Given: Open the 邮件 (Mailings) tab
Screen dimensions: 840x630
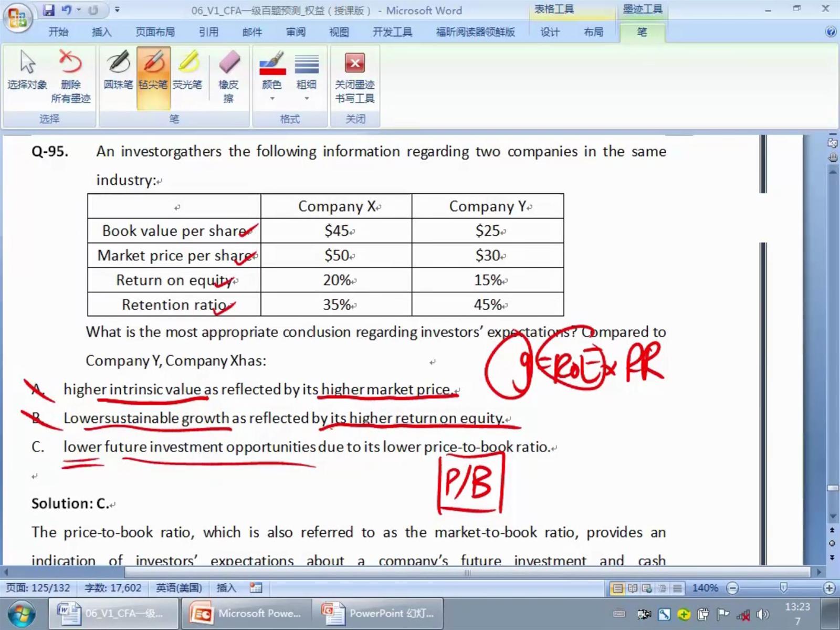Looking at the screenshot, I should tap(252, 32).
